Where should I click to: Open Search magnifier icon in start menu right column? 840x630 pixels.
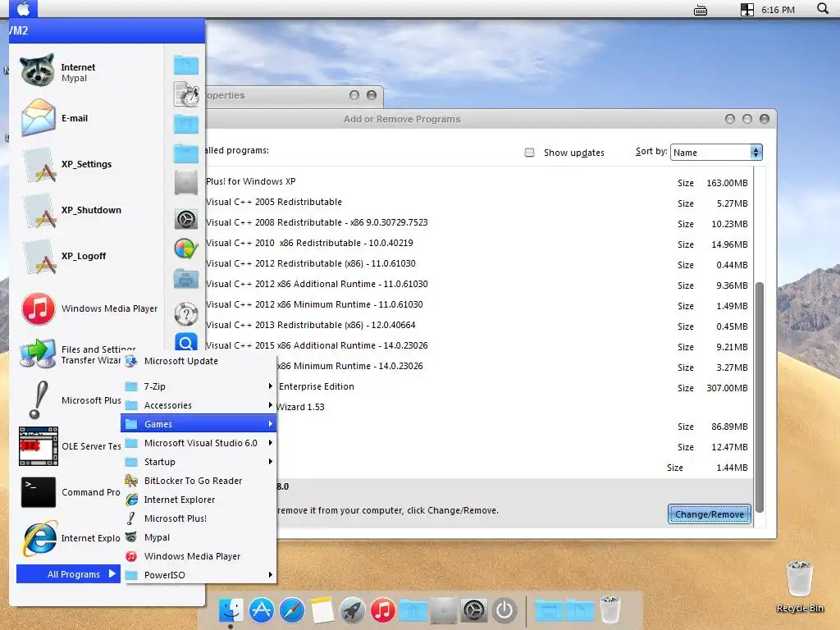[x=186, y=342]
